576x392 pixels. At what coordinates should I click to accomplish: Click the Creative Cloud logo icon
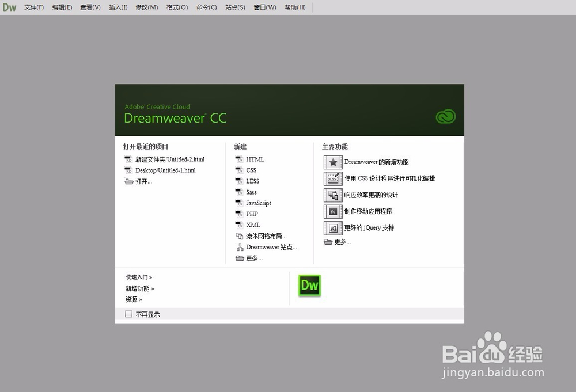[446, 117]
